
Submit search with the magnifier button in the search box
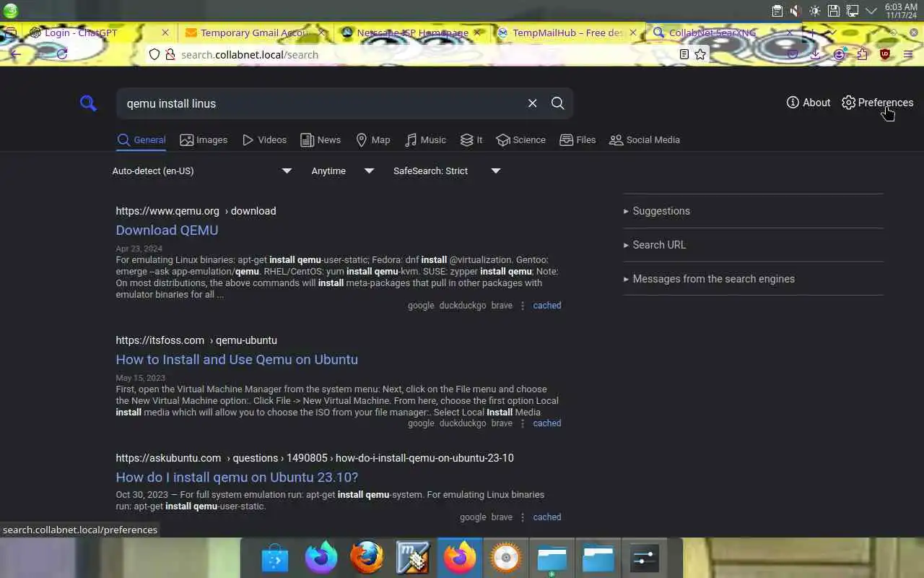coord(557,103)
